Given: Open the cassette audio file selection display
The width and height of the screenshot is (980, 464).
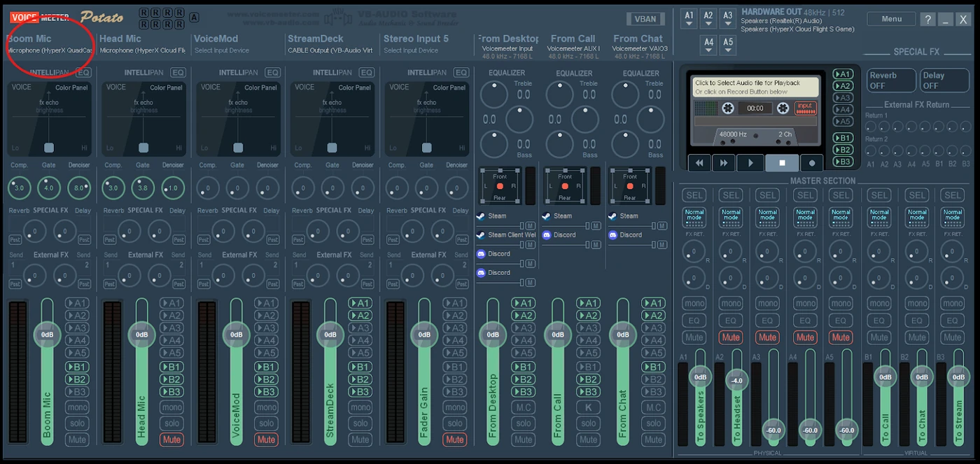Looking at the screenshot, I should point(755,87).
